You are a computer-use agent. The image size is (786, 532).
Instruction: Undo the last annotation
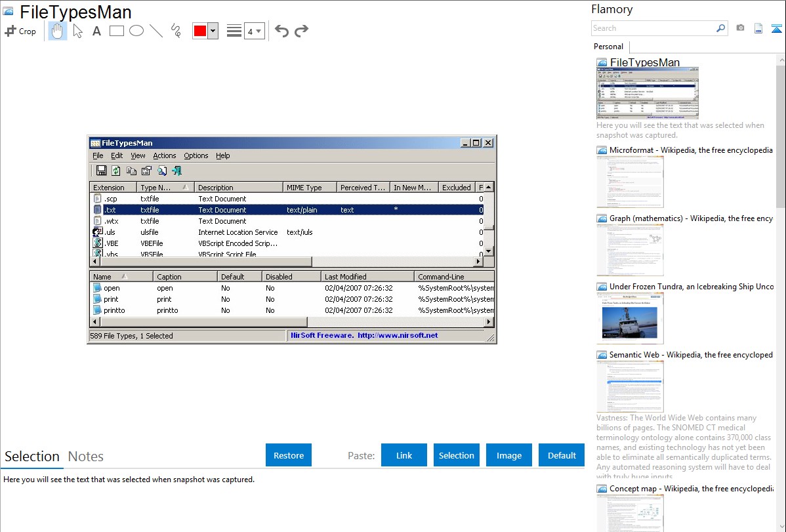click(x=281, y=31)
